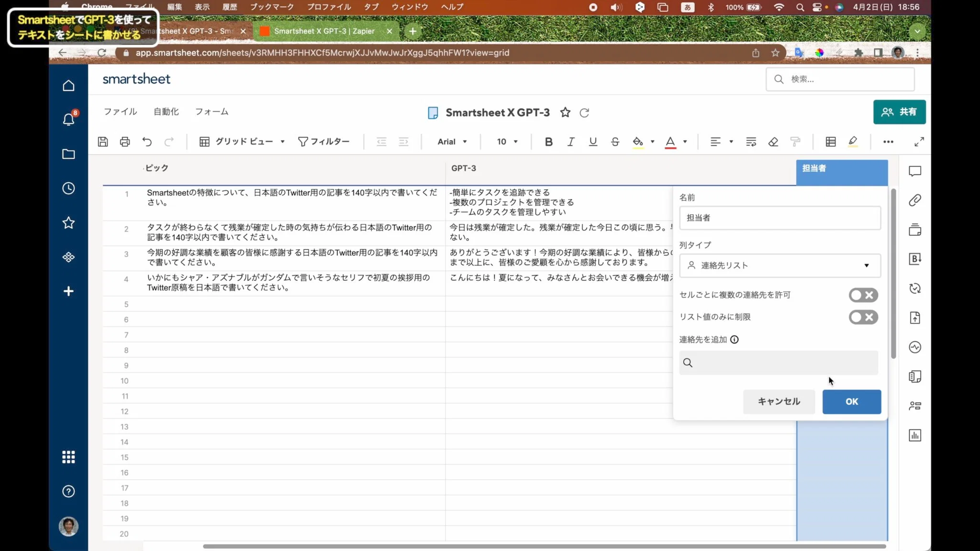Toggle Italic formatting
This screenshot has width=980, height=551.
tap(571, 142)
